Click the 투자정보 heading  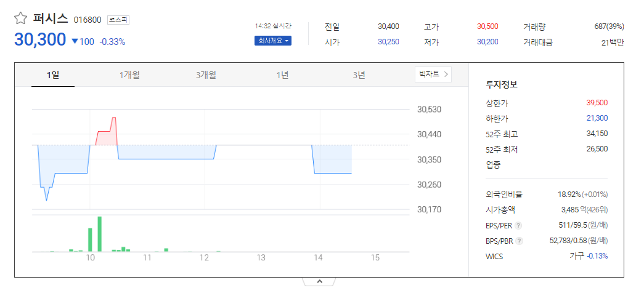(501, 86)
